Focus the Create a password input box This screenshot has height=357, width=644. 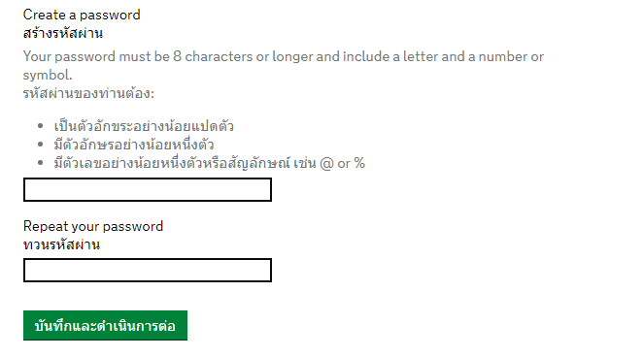pos(148,189)
